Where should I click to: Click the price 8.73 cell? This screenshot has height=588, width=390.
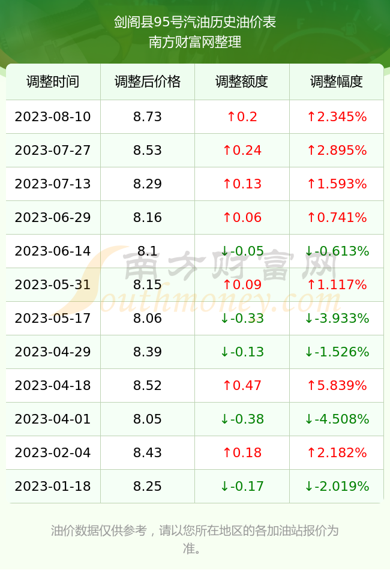coord(148,116)
